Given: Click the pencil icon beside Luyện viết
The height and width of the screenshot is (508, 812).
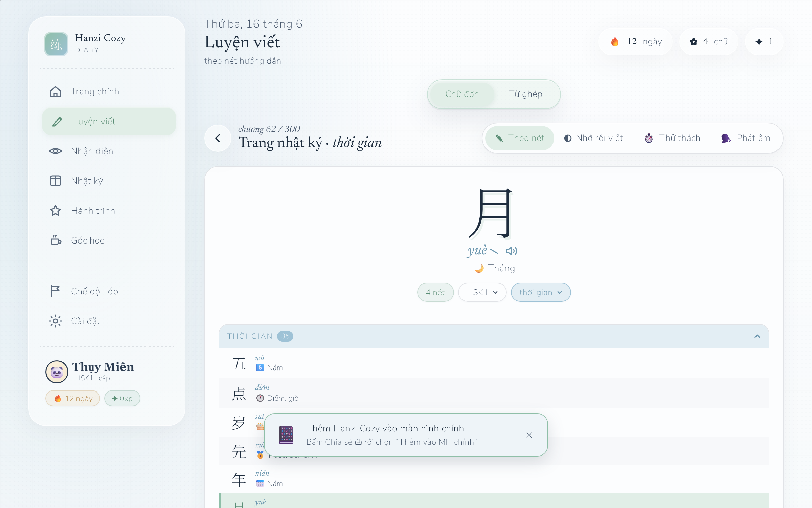Looking at the screenshot, I should 58,121.
